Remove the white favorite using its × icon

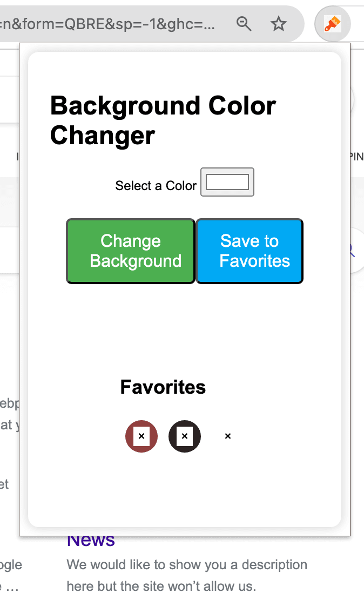[227, 436]
